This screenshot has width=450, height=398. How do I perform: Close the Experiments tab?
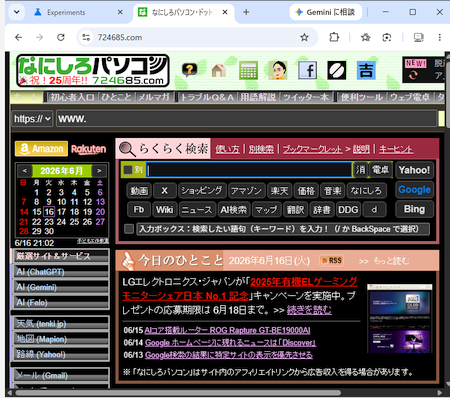coord(120,12)
